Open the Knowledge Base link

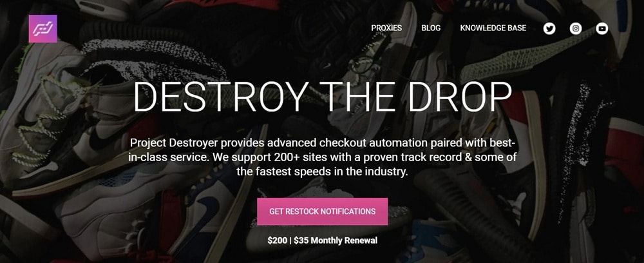click(493, 28)
